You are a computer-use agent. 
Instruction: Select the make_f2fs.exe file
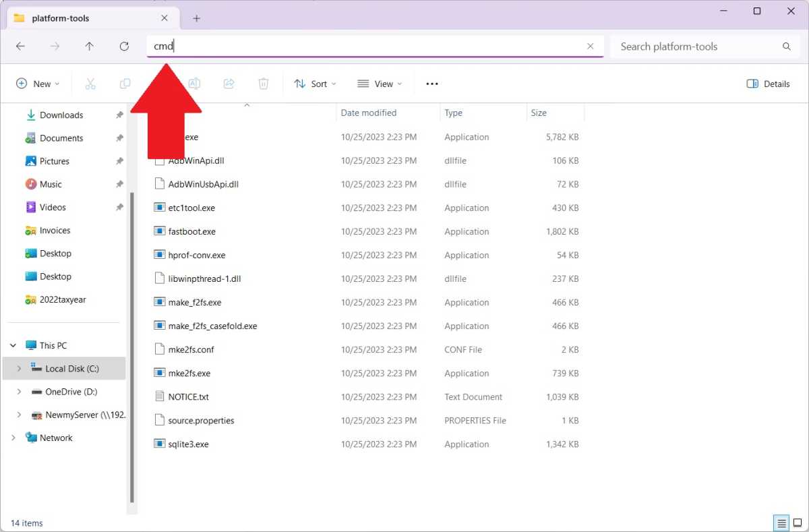tap(195, 302)
